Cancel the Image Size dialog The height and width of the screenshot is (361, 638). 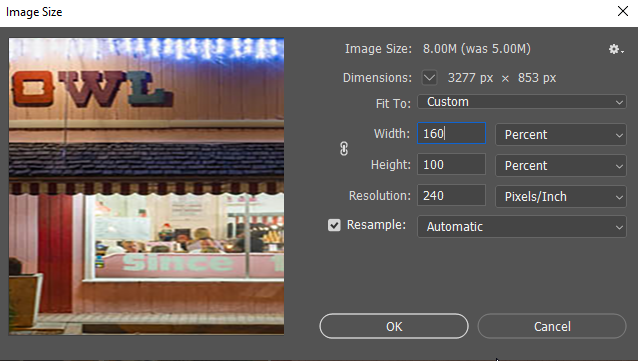pyautogui.click(x=552, y=326)
